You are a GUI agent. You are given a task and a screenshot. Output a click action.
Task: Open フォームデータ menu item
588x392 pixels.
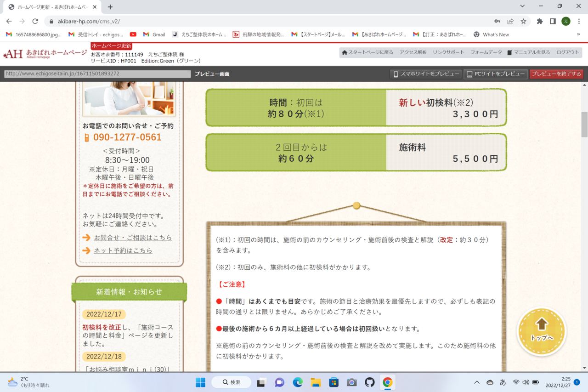pos(486,52)
